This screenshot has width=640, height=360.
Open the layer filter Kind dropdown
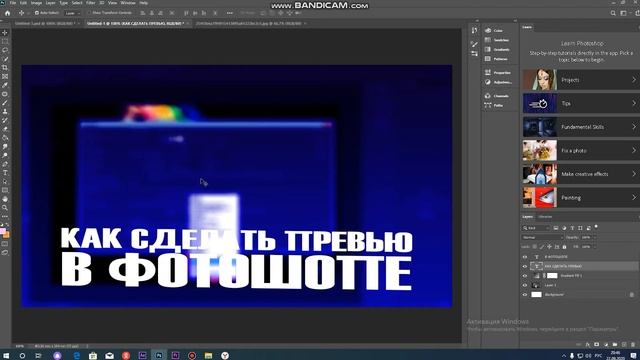[x=536, y=228]
